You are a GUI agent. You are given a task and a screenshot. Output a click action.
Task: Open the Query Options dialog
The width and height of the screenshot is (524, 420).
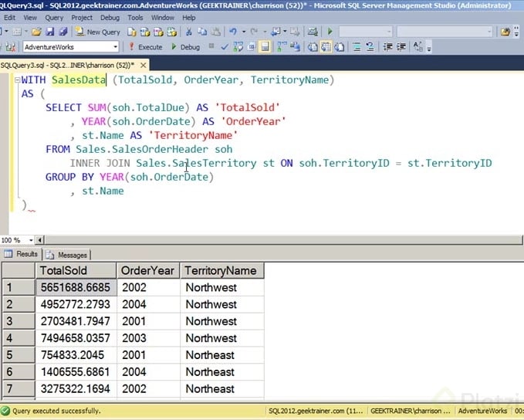point(252,47)
